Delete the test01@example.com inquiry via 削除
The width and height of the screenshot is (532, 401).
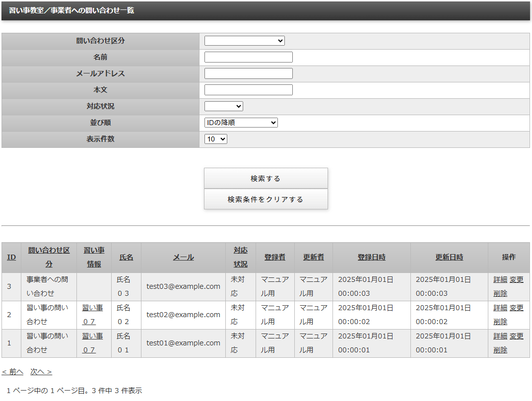tap(500, 350)
